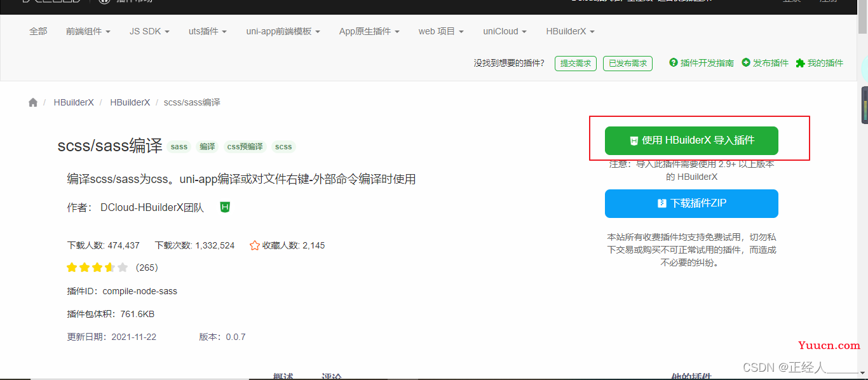Click the scss tag
This screenshot has width=868, height=380.
[x=283, y=147]
